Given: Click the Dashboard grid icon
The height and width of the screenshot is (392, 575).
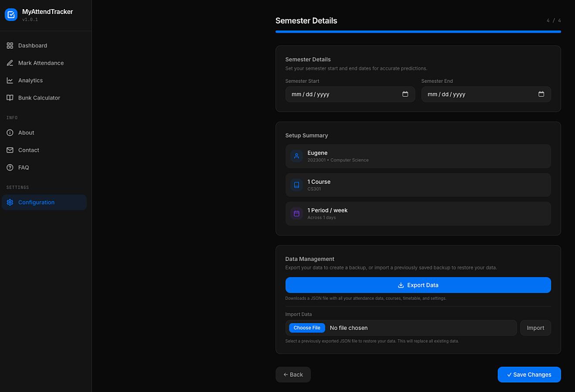Looking at the screenshot, I should click(10, 45).
